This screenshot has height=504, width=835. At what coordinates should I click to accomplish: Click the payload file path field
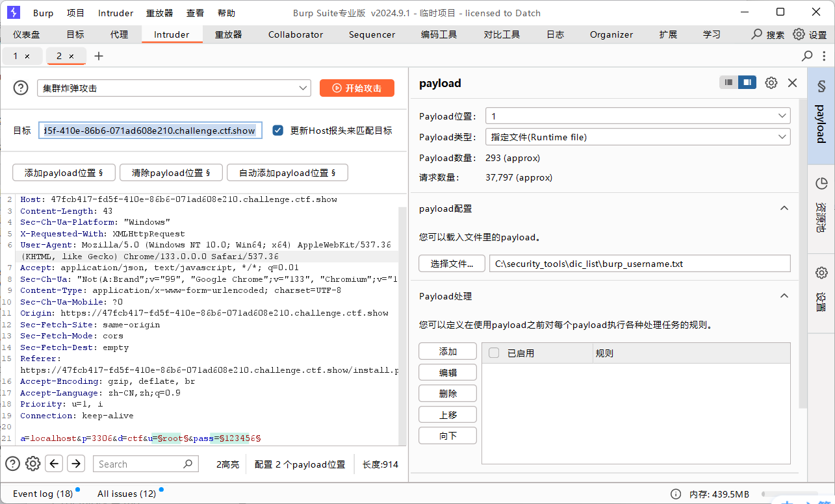[x=640, y=264]
